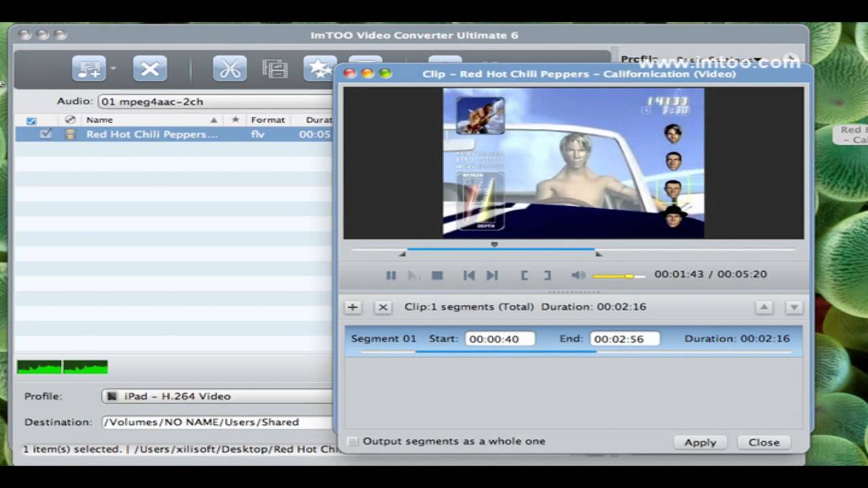Open the Add File dropdown arrow
Image resolution: width=868 pixels, height=488 pixels.
[x=113, y=68]
